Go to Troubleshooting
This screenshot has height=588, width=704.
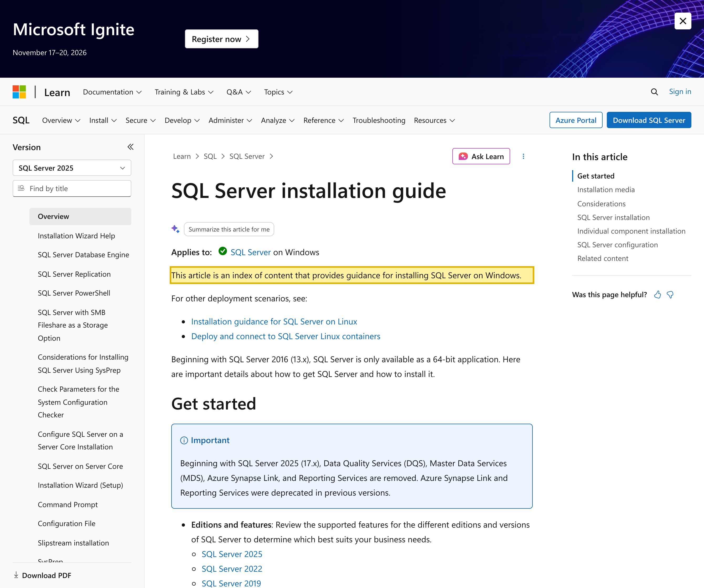379,120
